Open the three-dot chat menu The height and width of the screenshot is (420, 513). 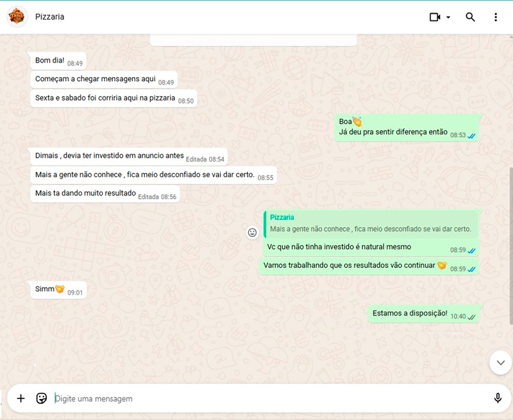point(495,17)
